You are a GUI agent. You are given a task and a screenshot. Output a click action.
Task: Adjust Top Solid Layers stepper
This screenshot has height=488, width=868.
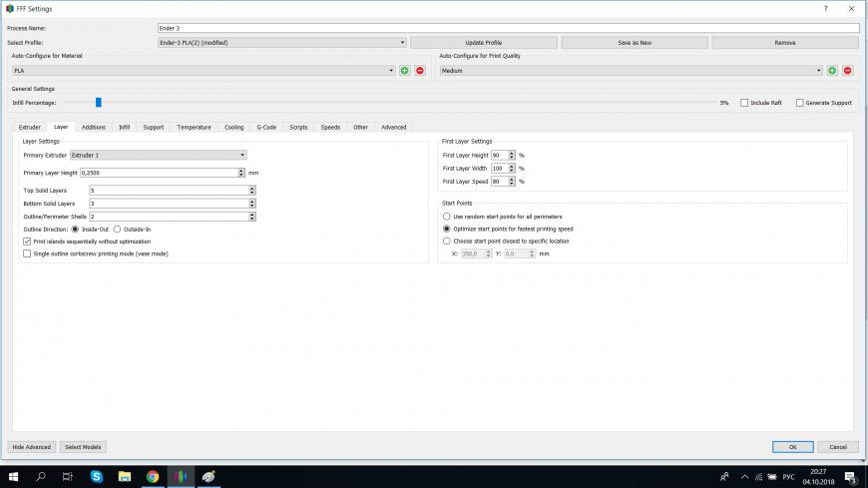click(251, 190)
